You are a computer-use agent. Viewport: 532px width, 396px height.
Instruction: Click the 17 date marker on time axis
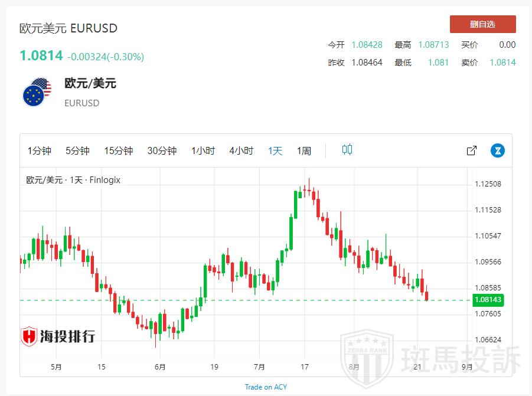305,366
